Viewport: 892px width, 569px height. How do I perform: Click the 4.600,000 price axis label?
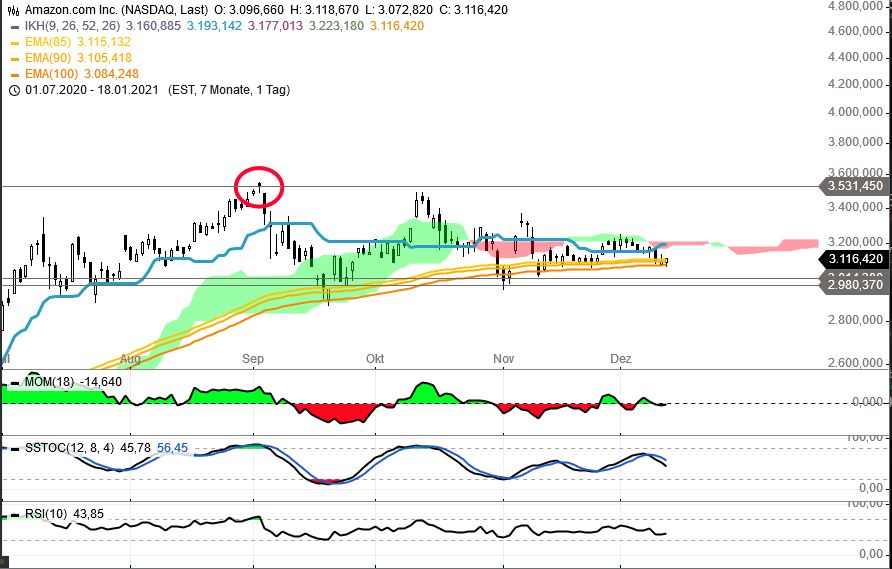pos(856,31)
